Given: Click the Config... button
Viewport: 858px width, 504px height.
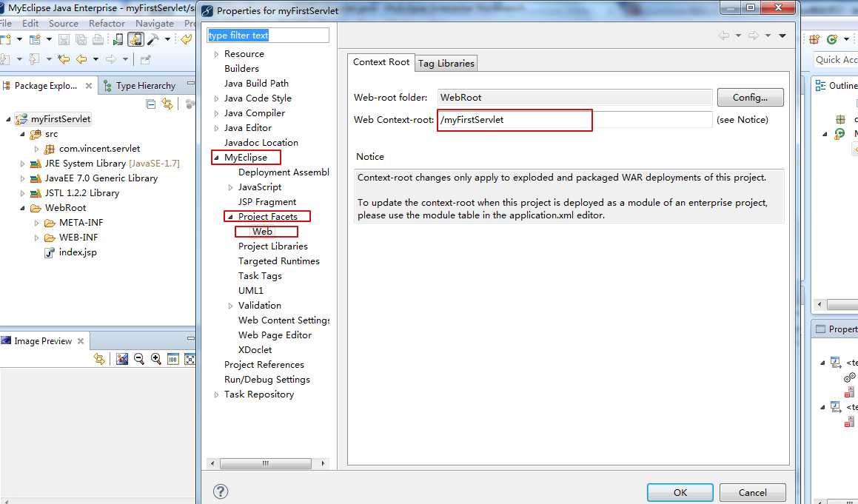Looking at the screenshot, I should tap(750, 98).
